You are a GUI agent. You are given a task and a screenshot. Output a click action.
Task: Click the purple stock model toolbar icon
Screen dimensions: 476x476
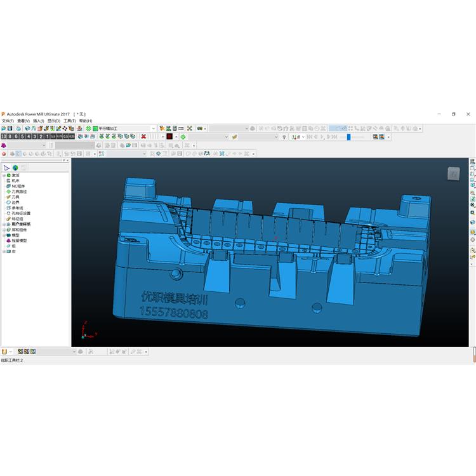[x=4, y=145]
